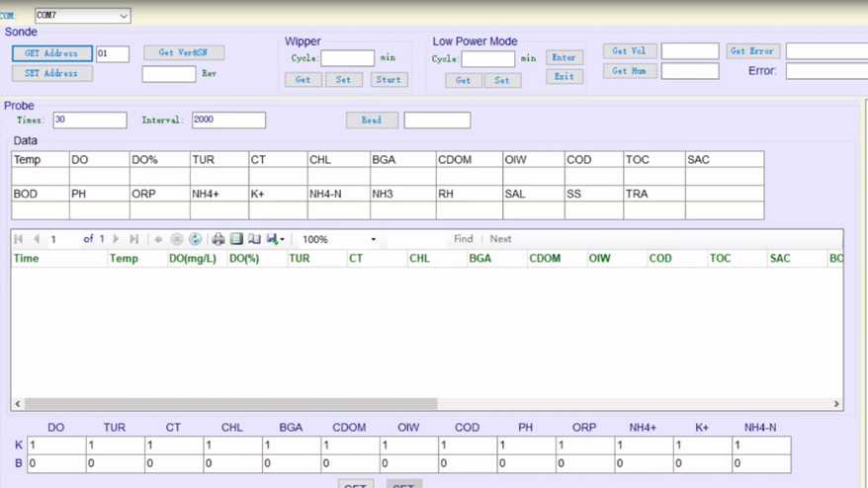This screenshot has height=488, width=868.
Task: Click the page setup icon
Action: pyautogui.click(x=254, y=239)
